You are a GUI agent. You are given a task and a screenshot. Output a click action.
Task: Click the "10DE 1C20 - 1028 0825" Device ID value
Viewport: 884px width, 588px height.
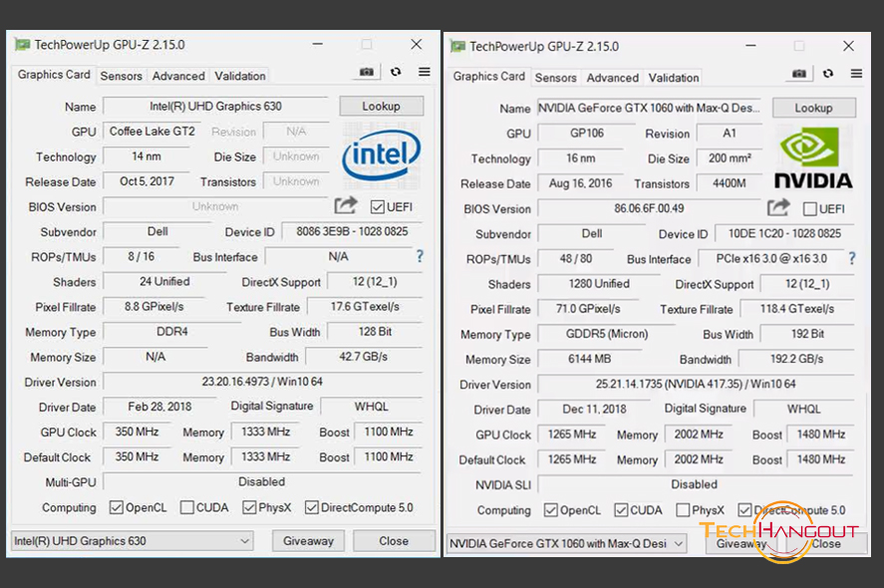[x=784, y=233]
